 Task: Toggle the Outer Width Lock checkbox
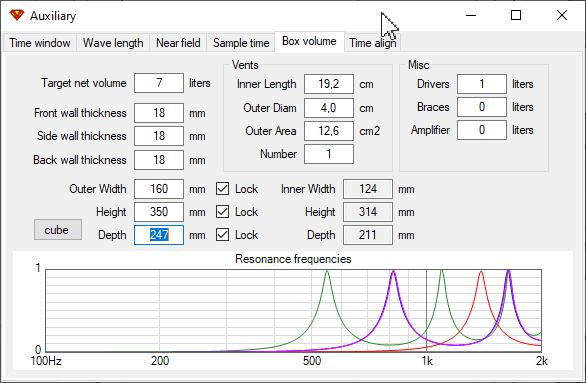222,189
